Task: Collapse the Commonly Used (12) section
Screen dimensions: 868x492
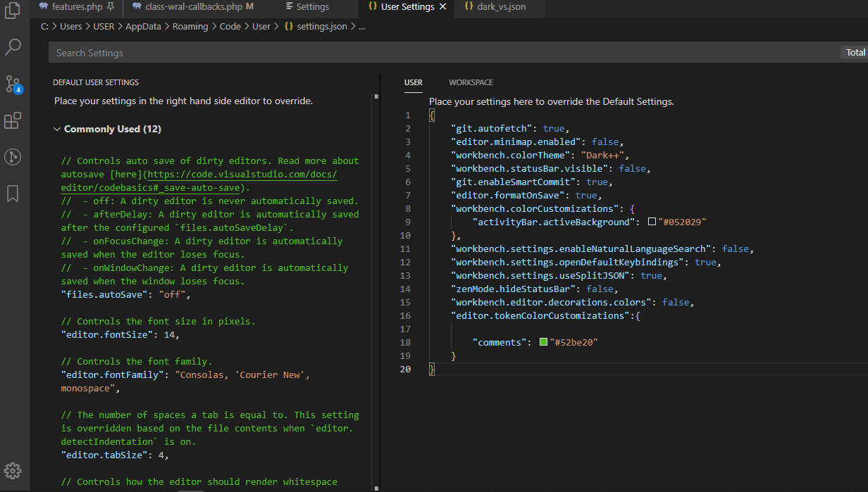Action: point(56,129)
